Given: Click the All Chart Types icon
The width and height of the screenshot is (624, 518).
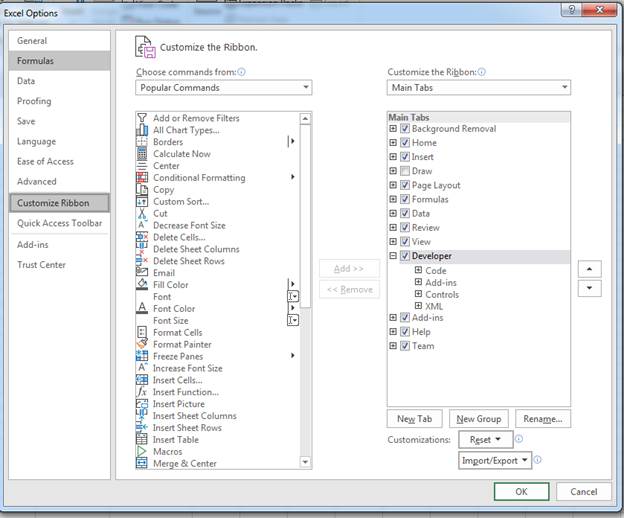Looking at the screenshot, I should click(x=142, y=130).
